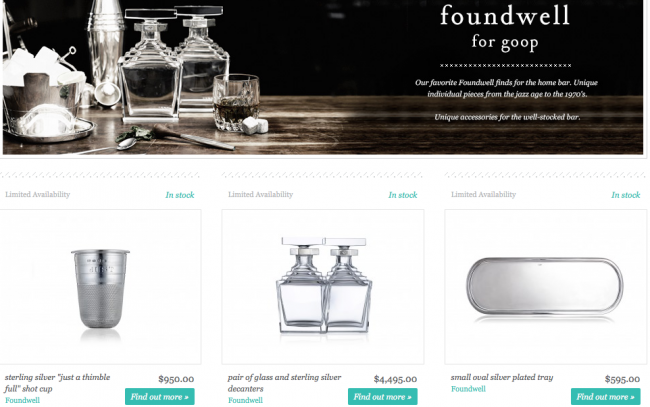Open the foundwell for goop banner image
Image resolution: width=650 pixels, height=407 pixels.
click(323, 77)
